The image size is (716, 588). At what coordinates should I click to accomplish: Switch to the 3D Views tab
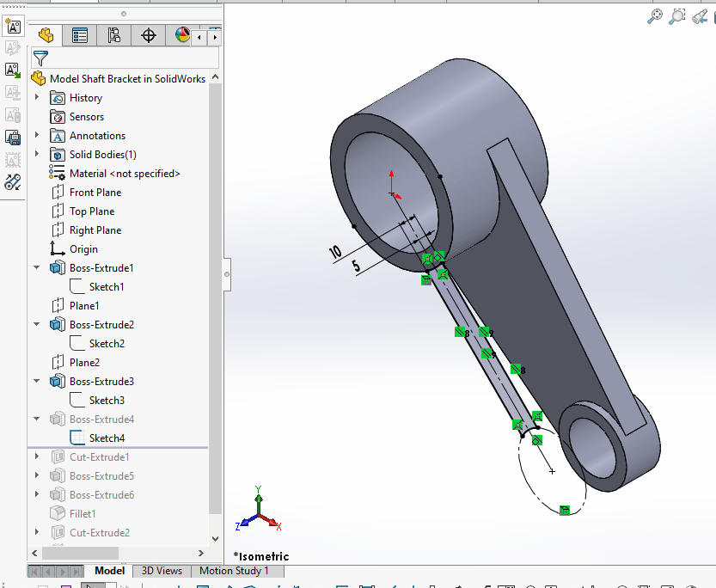coord(161,570)
